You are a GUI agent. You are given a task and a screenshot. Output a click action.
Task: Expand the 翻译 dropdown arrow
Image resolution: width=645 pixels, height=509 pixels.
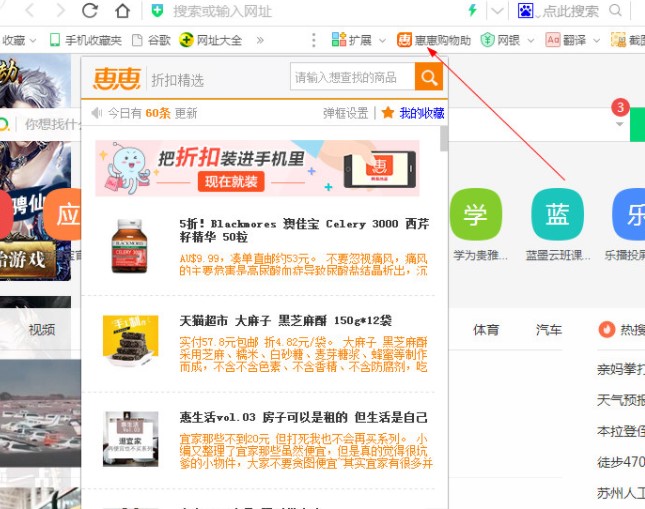click(596, 40)
